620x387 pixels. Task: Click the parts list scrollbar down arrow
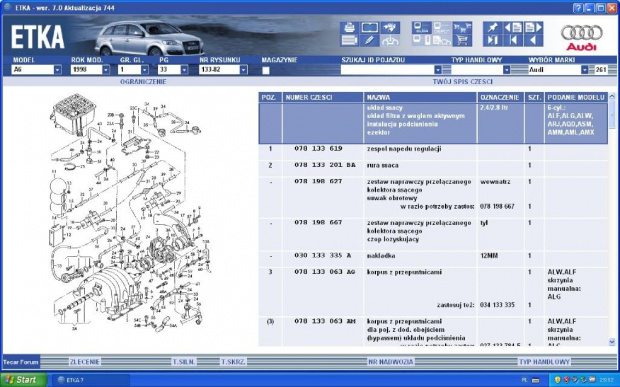612,342
